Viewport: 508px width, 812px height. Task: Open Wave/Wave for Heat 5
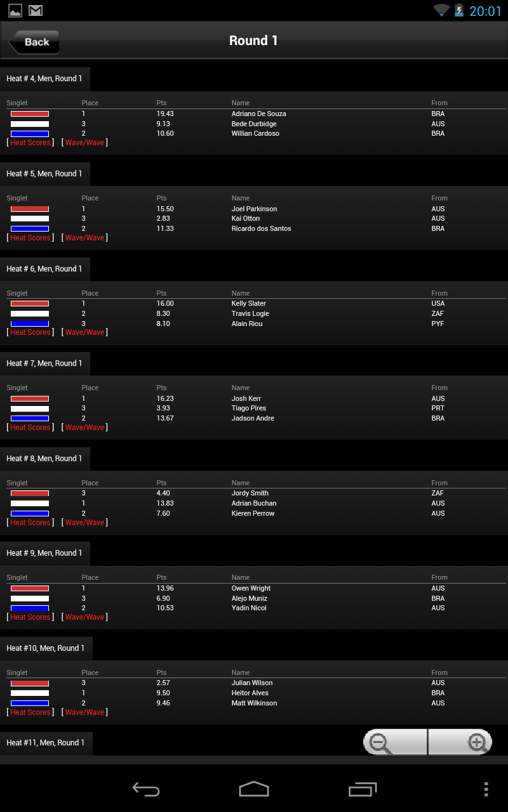tap(84, 238)
